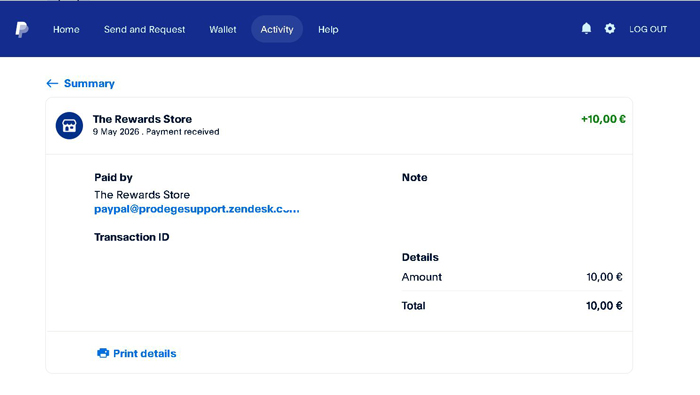Image resolution: width=700 pixels, height=395 pixels.
Task: Click the 'Total' row label
Action: pyautogui.click(x=413, y=306)
